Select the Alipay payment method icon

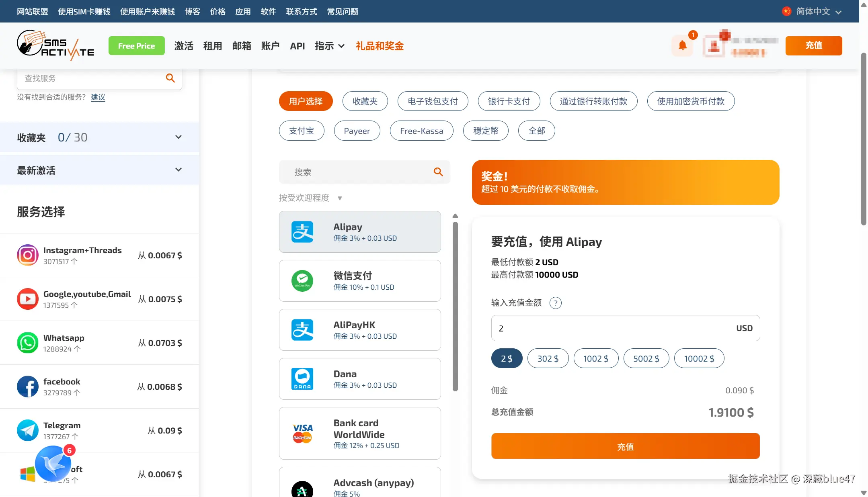302,232
